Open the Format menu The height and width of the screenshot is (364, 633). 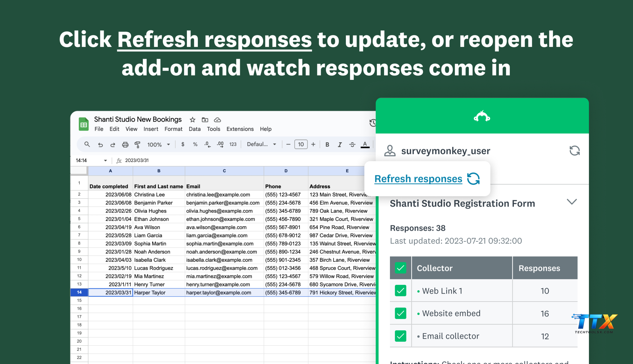[x=173, y=129]
